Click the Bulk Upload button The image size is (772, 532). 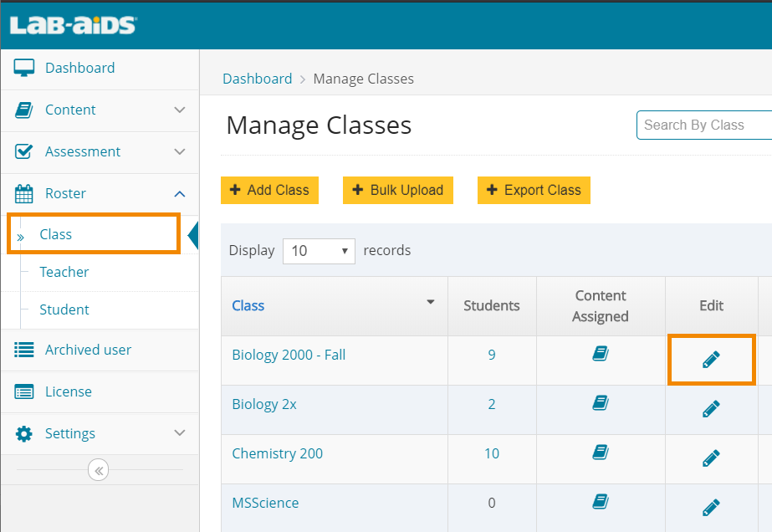click(x=397, y=190)
